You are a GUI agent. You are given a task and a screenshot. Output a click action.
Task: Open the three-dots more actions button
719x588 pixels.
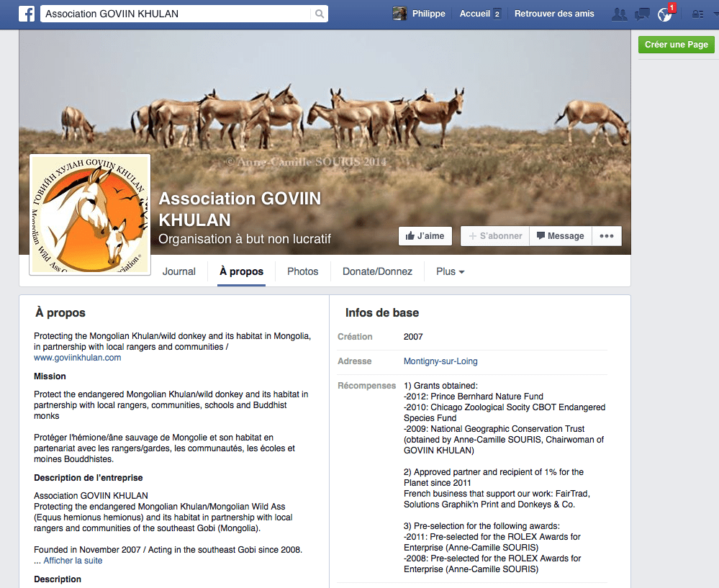[607, 236]
